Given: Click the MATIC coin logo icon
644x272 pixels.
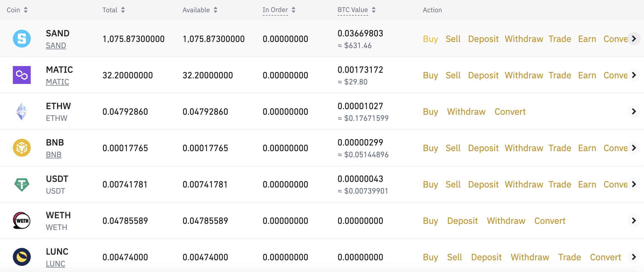Looking at the screenshot, I should [22, 75].
